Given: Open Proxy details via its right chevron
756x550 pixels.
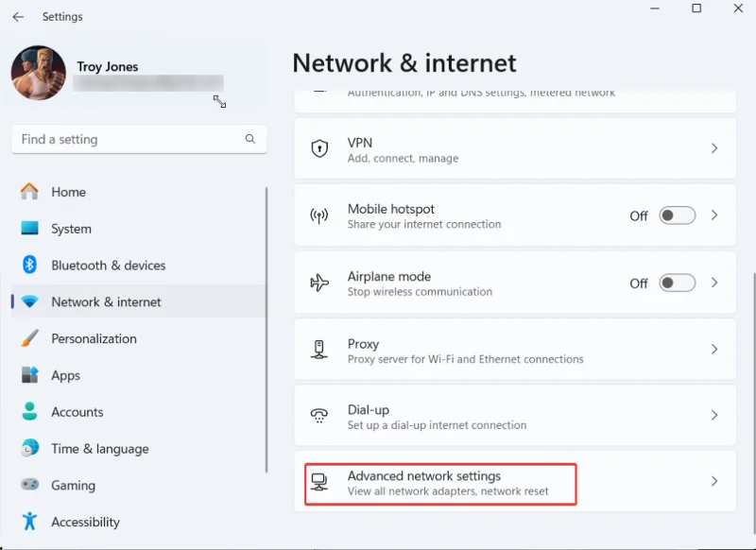Looking at the screenshot, I should [715, 350].
